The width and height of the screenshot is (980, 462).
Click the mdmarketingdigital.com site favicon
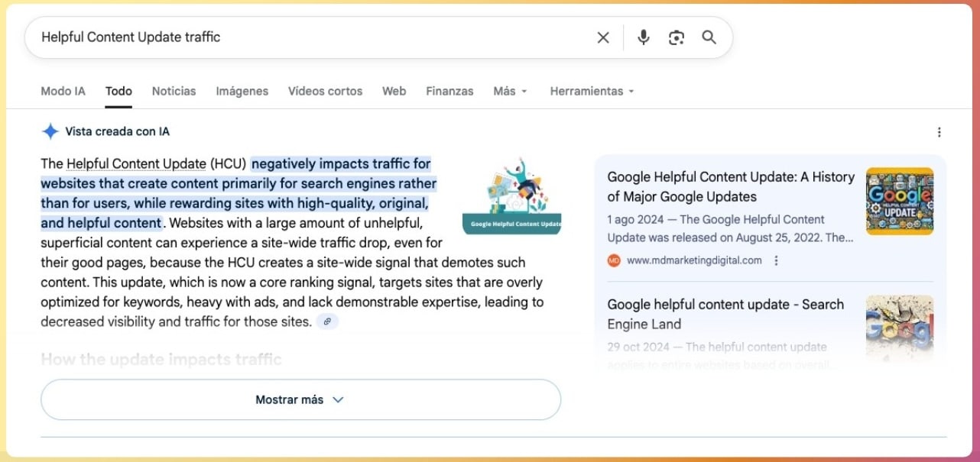pos(614,260)
